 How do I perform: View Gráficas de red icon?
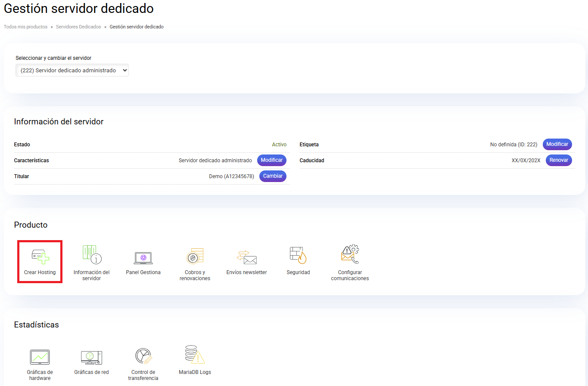(91, 357)
